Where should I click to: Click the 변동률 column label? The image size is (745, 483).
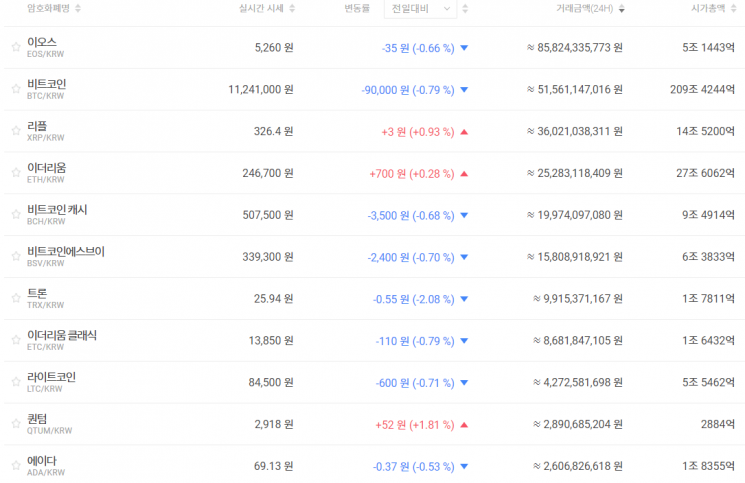[357, 9]
